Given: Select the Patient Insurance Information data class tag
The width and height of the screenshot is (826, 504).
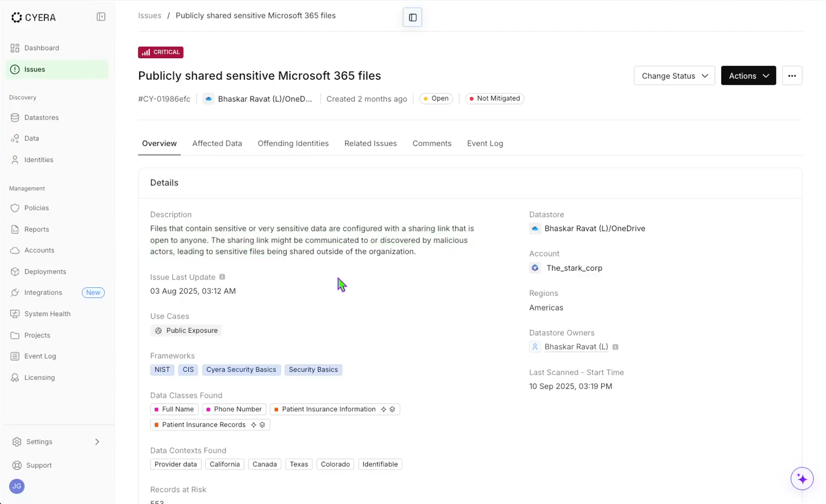Looking at the screenshot, I should [328, 409].
